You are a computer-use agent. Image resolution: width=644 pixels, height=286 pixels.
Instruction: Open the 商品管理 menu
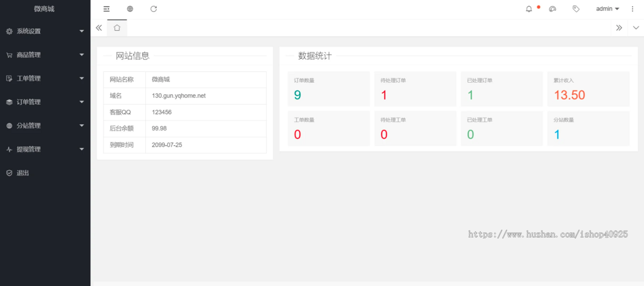pyautogui.click(x=45, y=55)
